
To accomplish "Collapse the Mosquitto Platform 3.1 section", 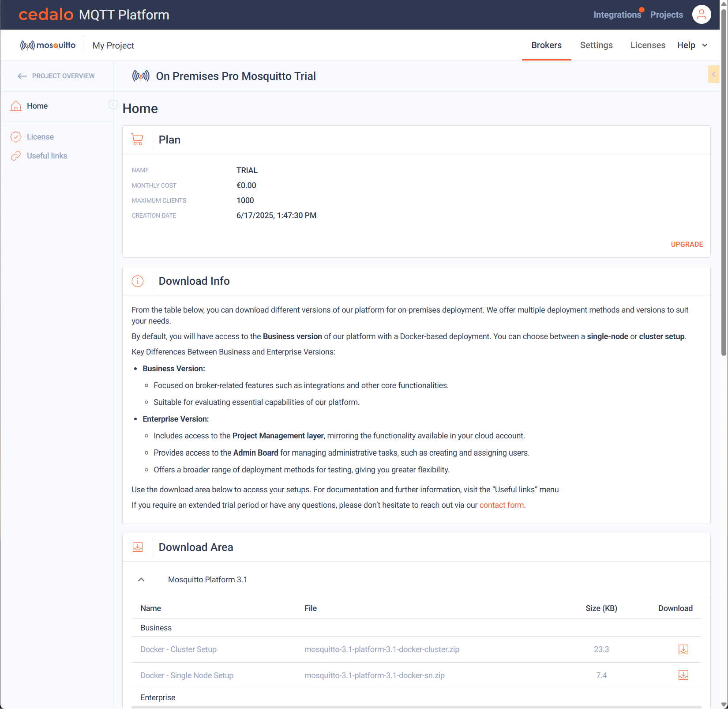I will [141, 580].
